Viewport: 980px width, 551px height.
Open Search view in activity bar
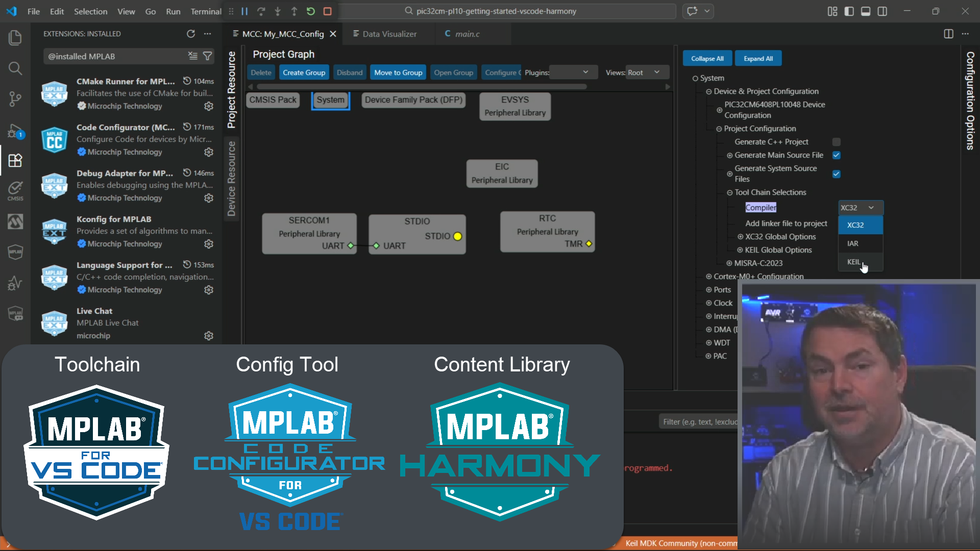[15, 68]
